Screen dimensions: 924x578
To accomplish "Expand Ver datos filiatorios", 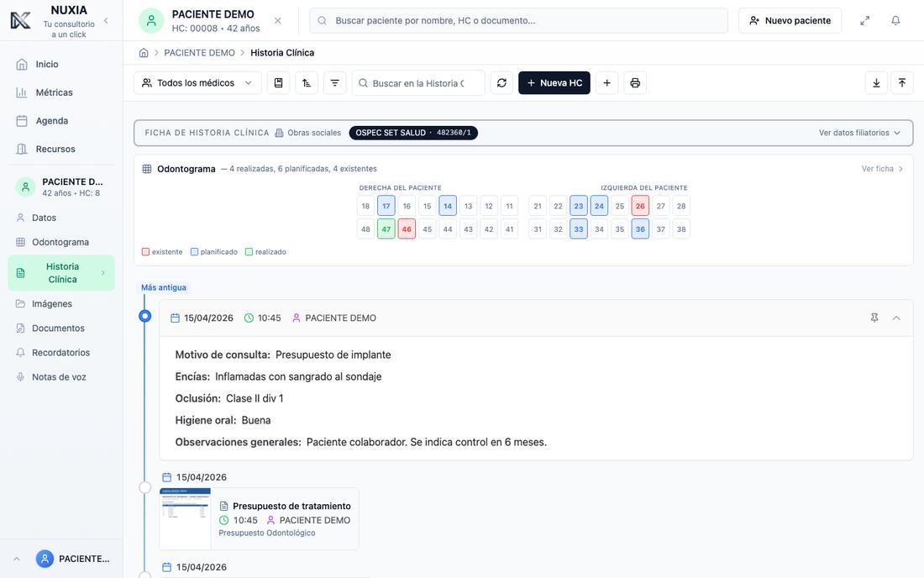I will point(860,133).
